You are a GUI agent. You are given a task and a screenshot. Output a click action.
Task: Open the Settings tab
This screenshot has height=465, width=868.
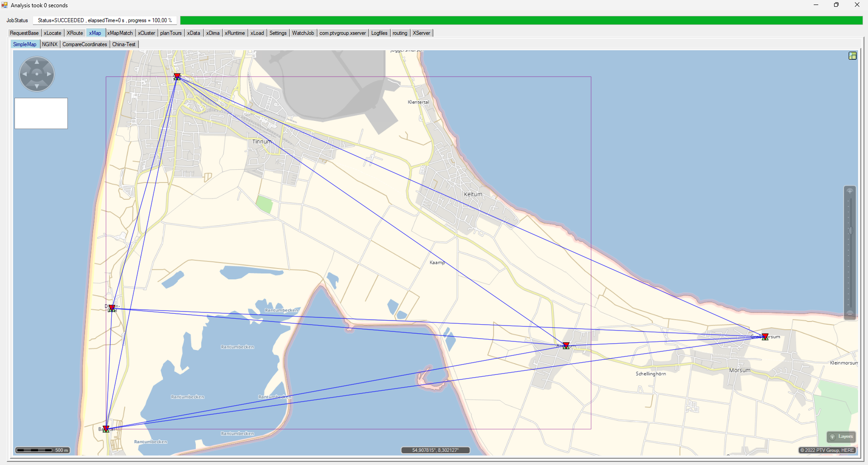pyautogui.click(x=278, y=33)
